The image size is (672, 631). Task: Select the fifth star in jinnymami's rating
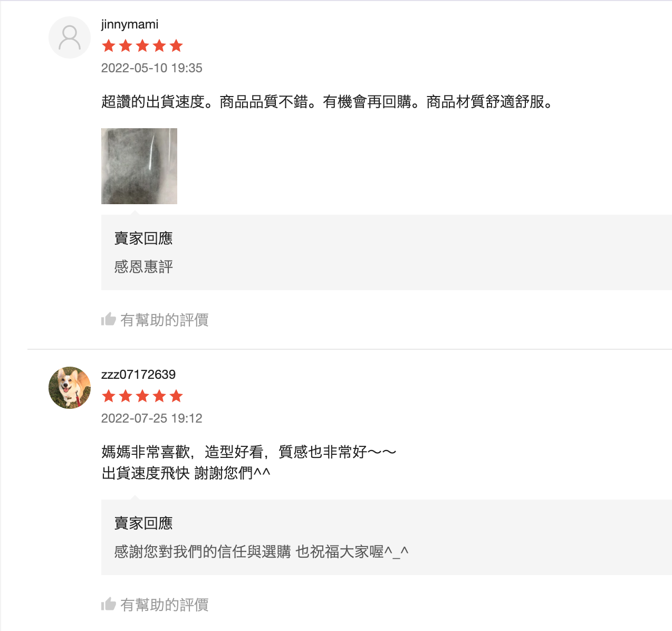click(177, 46)
